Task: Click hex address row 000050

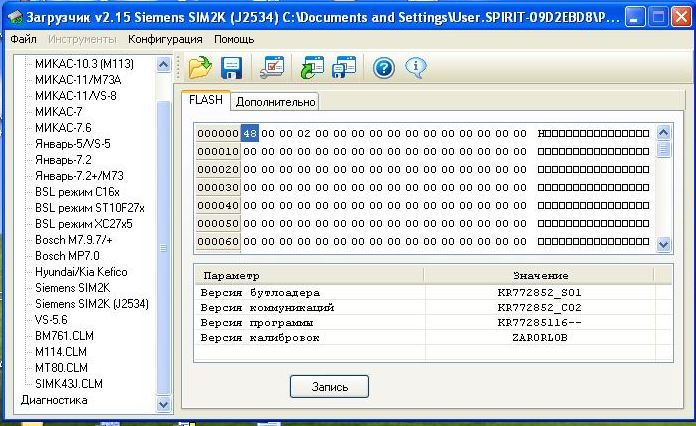Action: (218, 223)
